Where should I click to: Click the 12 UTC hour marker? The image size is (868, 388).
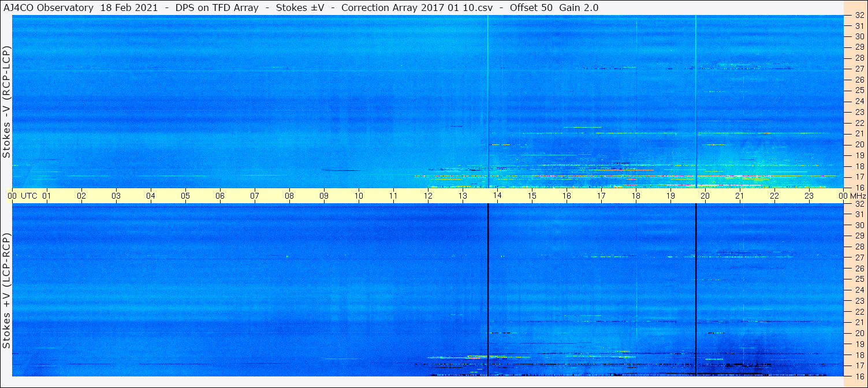[x=428, y=196]
